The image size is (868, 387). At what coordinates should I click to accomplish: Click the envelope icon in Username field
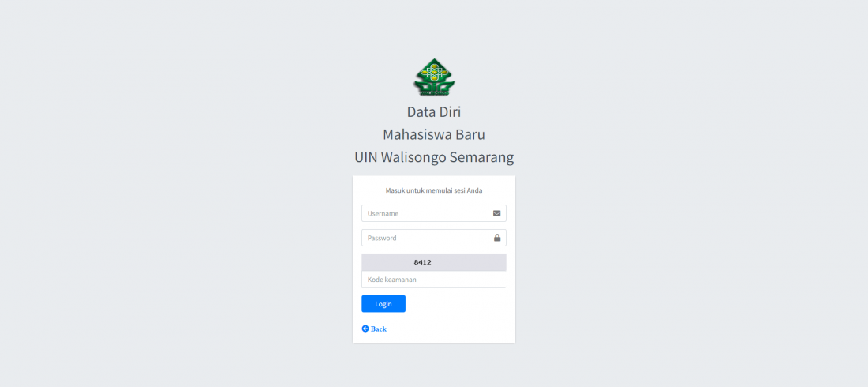pyautogui.click(x=496, y=213)
